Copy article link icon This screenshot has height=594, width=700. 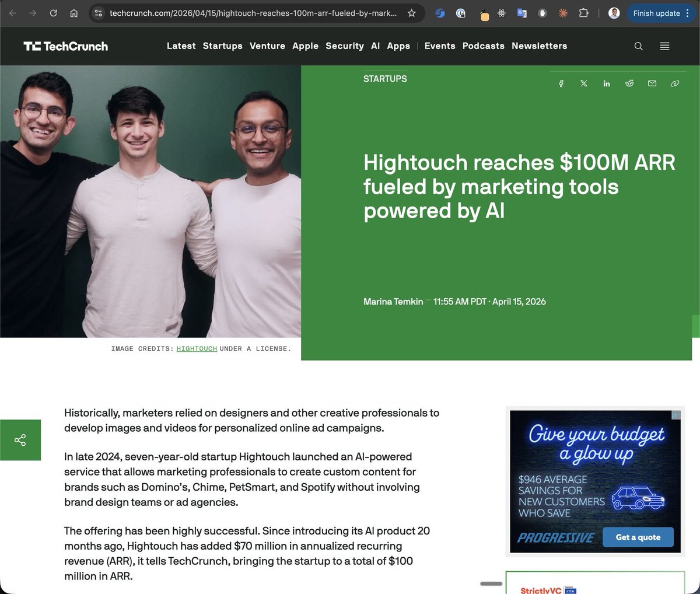pos(675,83)
